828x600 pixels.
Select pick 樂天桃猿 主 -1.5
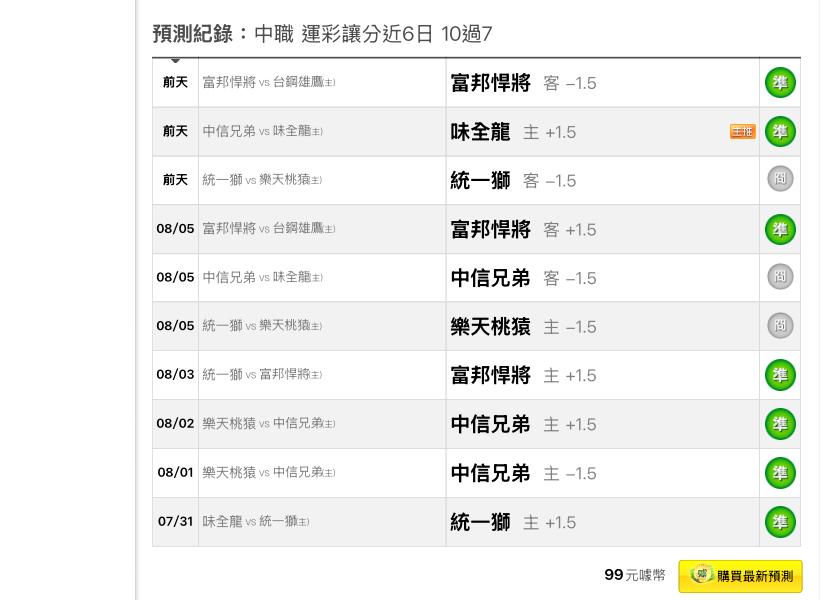pos(523,327)
